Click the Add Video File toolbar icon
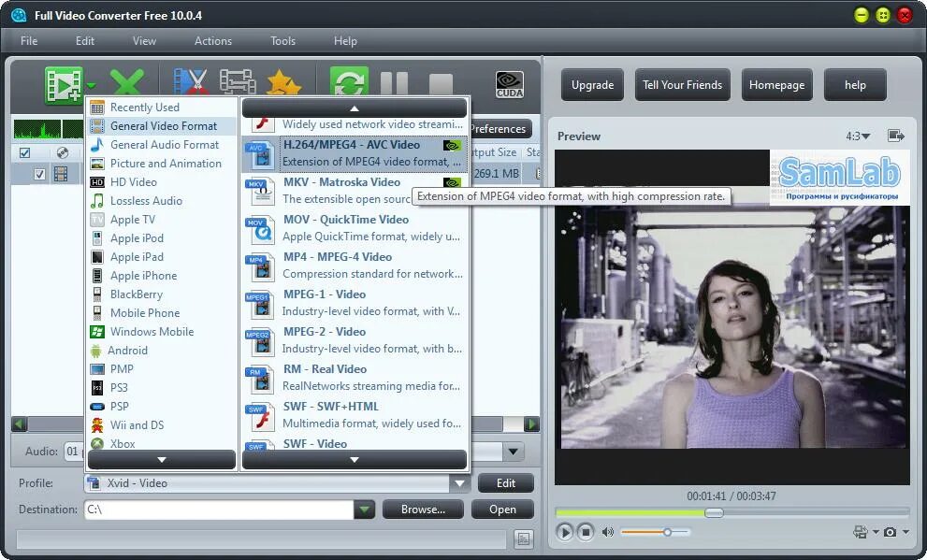The height and width of the screenshot is (560, 927). coord(64,86)
